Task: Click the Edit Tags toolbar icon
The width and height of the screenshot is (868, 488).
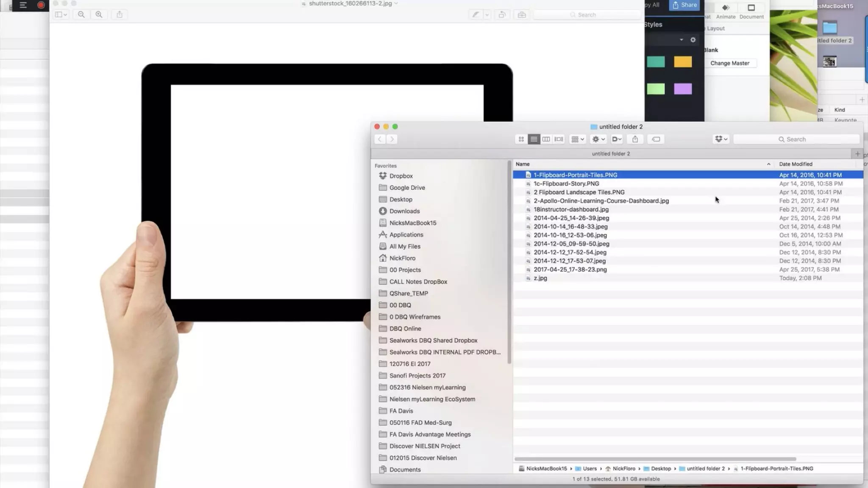Action: [x=656, y=139]
